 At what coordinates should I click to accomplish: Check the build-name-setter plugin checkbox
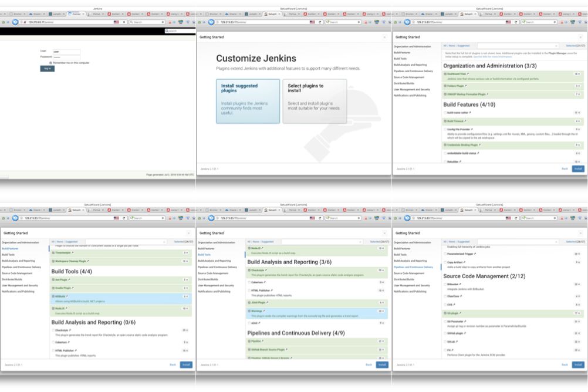pos(445,113)
